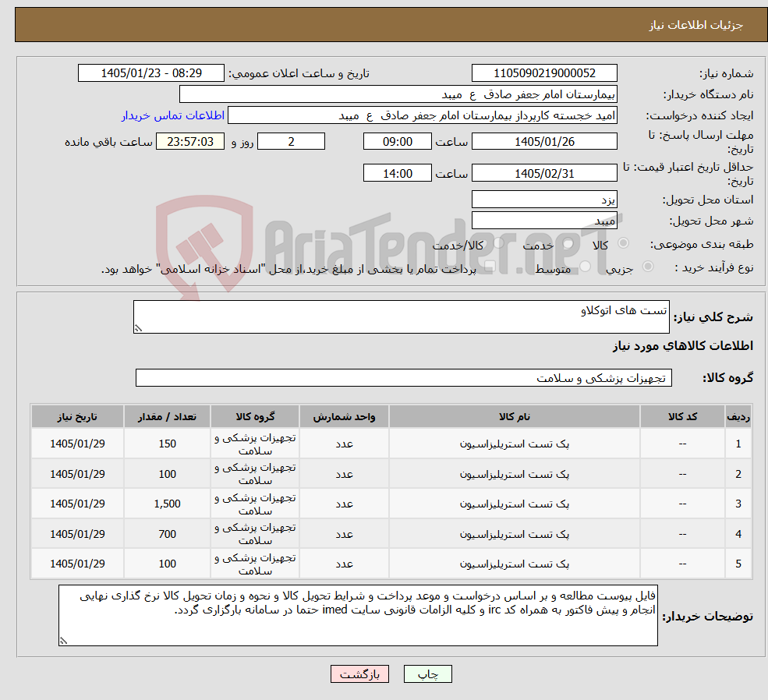Click the remaining days field showing 2
This screenshot has height=700, width=768.
[291, 141]
